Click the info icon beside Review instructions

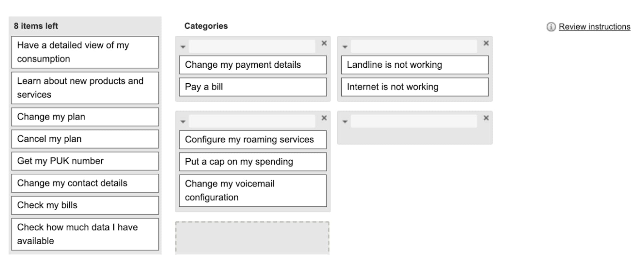tap(551, 27)
